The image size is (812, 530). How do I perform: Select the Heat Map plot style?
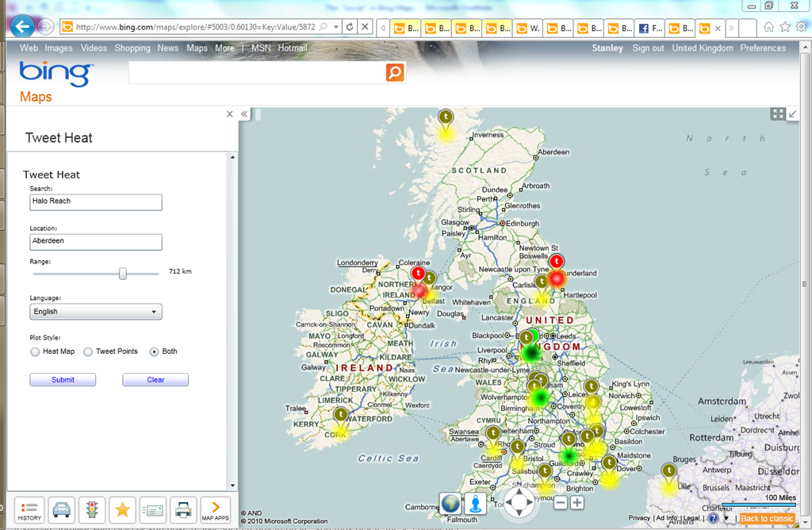coord(35,351)
